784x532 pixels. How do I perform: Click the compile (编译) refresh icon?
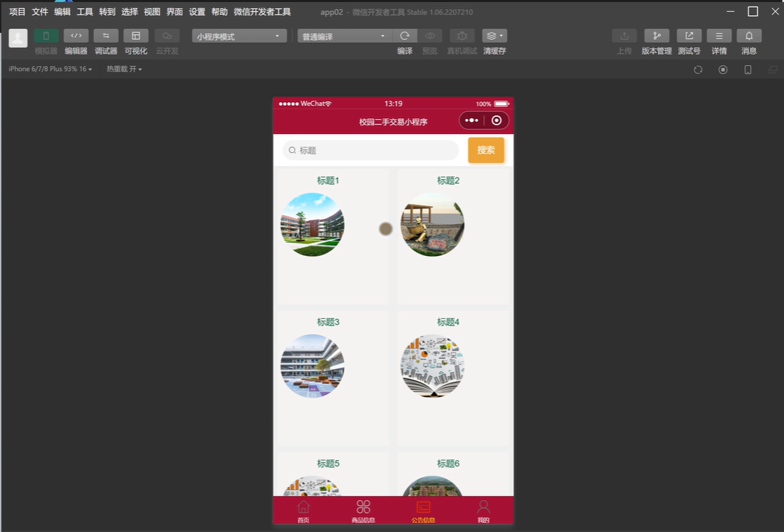(x=404, y=36)
